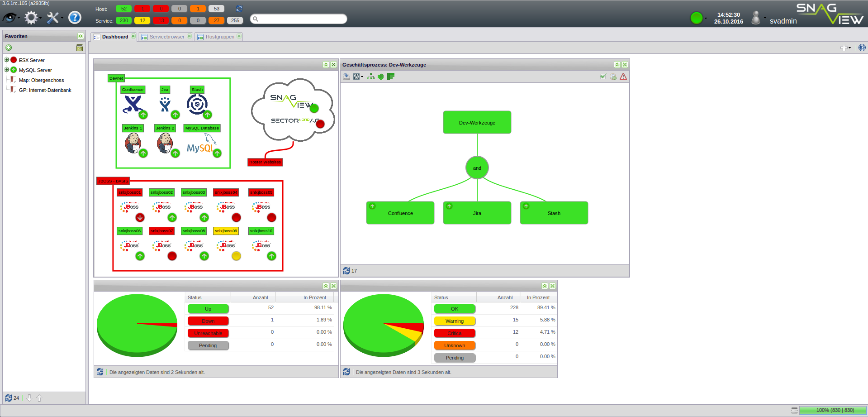This screenshot has height=417, width=868.
Task: Select the snlxjboss01 JBoss icon
Action: point(130,207)
